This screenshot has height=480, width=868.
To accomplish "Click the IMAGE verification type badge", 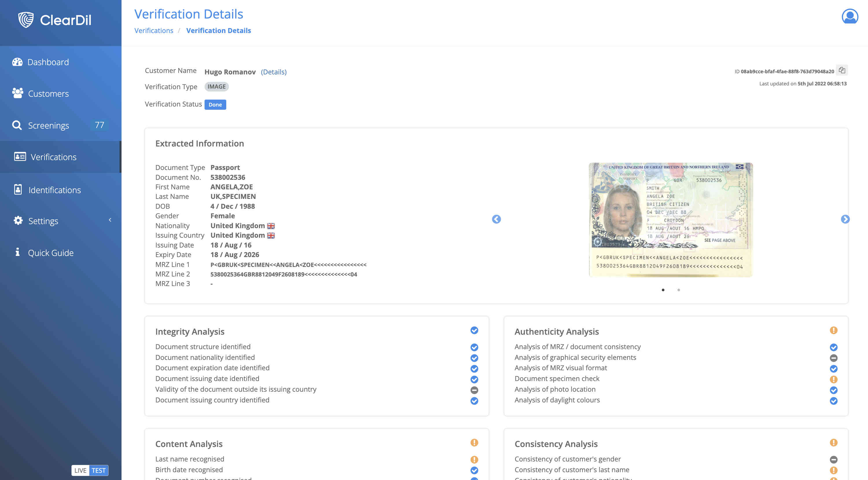I will [x=216, y=87].
